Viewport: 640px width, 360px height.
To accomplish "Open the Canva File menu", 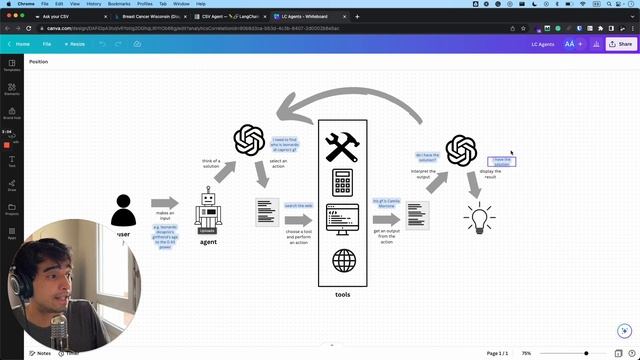I will click(47, 44).
